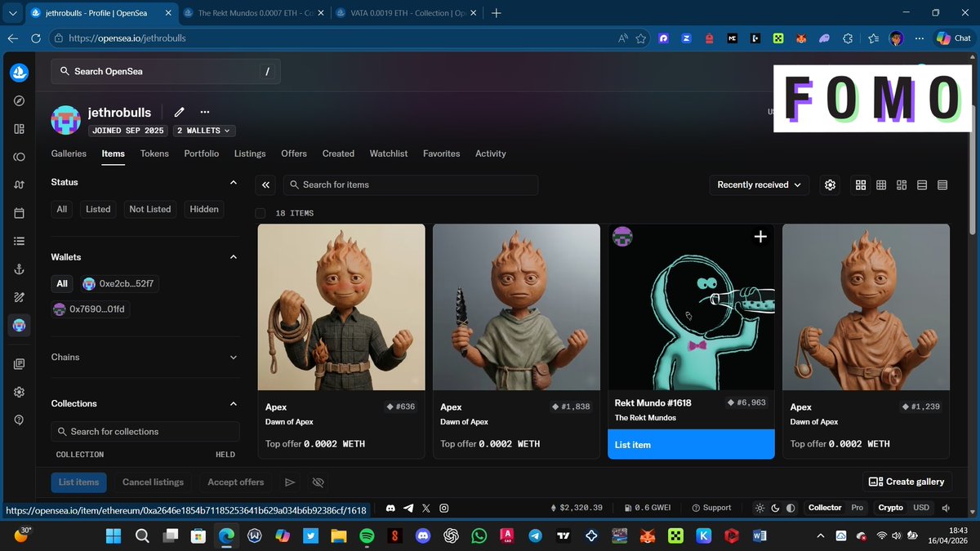Open the help question mark sidebar icon

[x=19, y=420]
